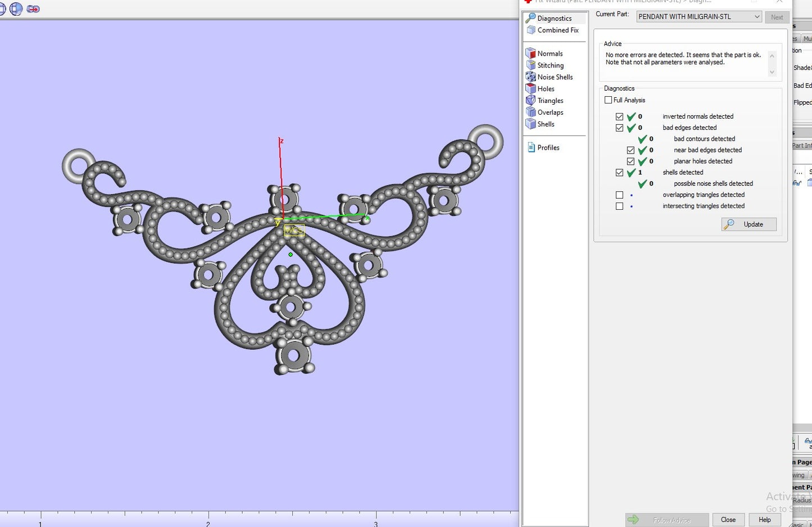Screen dimensions: 812x527
Task: Open the Profiles page
Action: [x=548, y=147]
